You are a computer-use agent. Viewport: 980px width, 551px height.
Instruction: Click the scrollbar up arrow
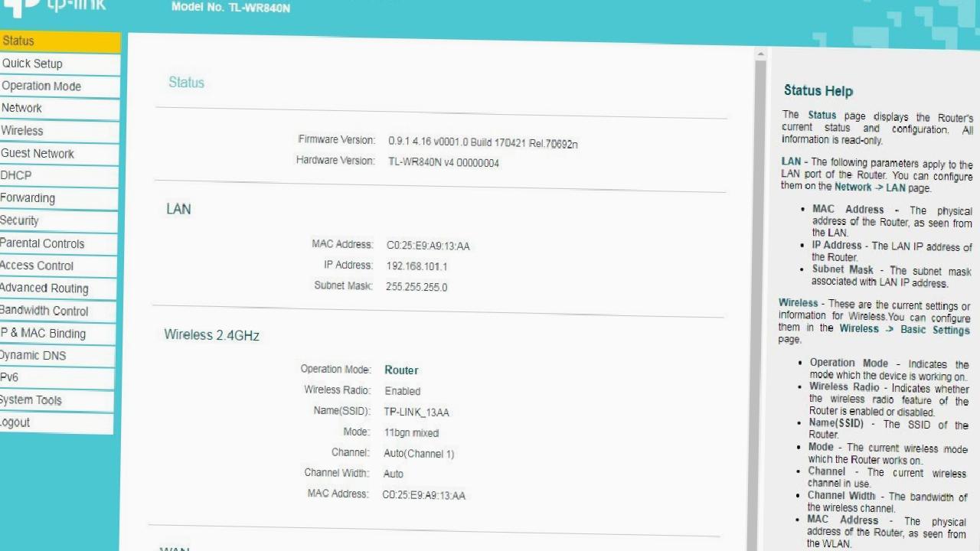tap(760, 54)
